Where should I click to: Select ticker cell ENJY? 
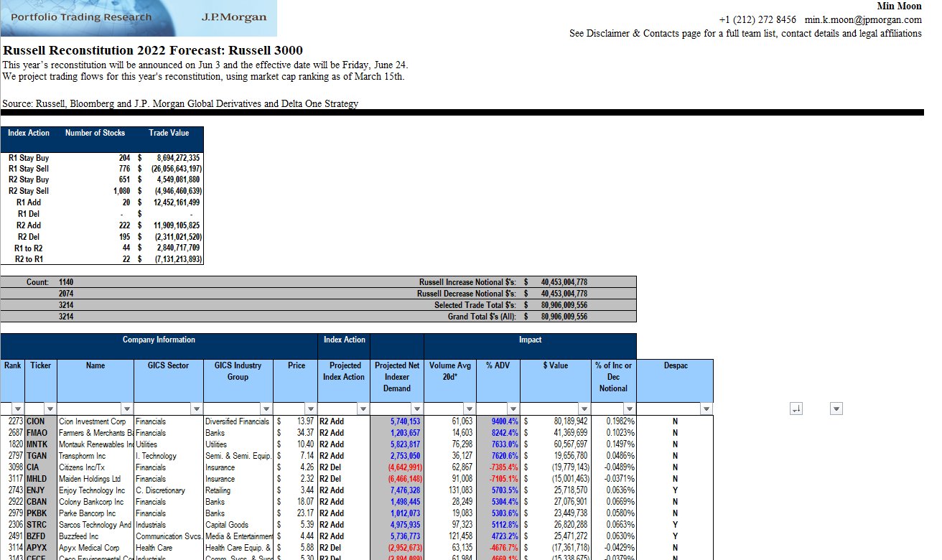41,490
